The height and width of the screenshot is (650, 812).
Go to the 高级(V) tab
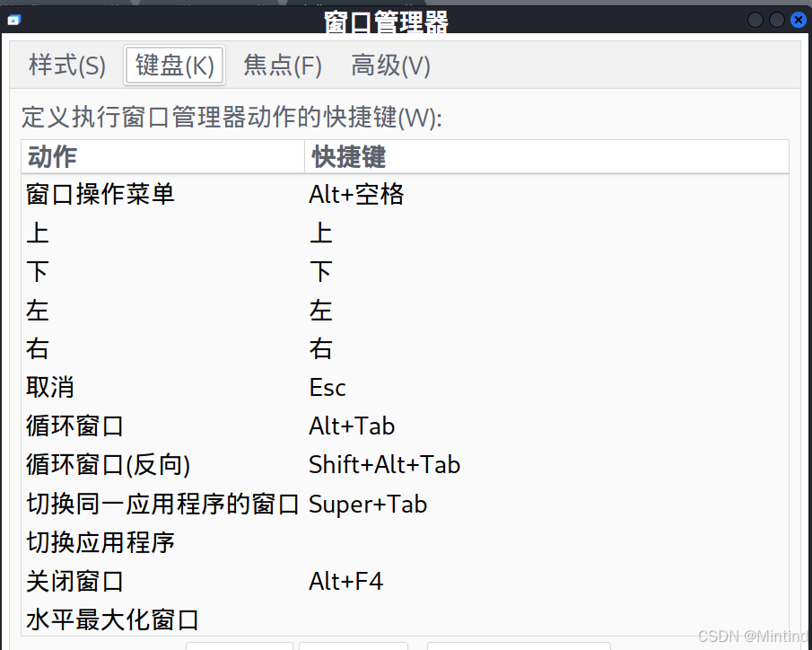point(390,66)
